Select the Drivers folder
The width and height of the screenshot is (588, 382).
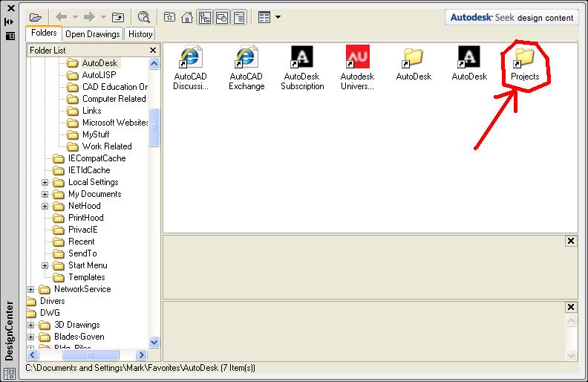click(x=46, y=301)
